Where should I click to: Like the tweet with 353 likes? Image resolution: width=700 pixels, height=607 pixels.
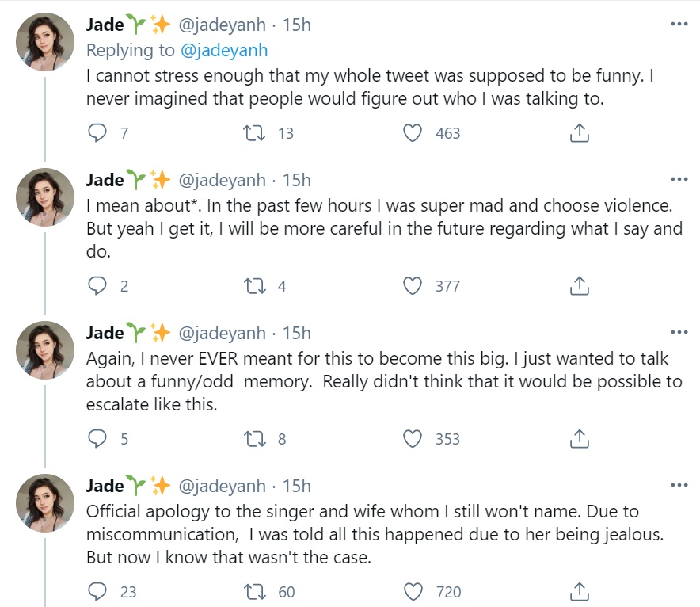[413, 439]
